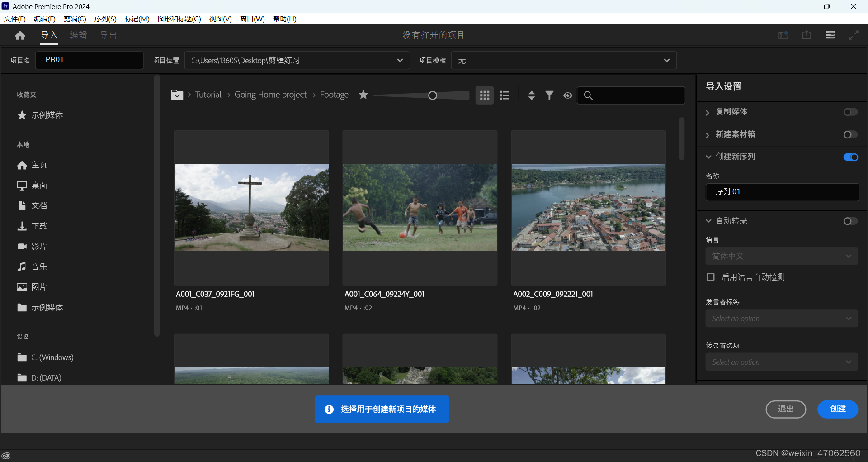The width and height of the screenshot is (868, 462).
Task: Open 图片 pictures location
Action: 32,287
